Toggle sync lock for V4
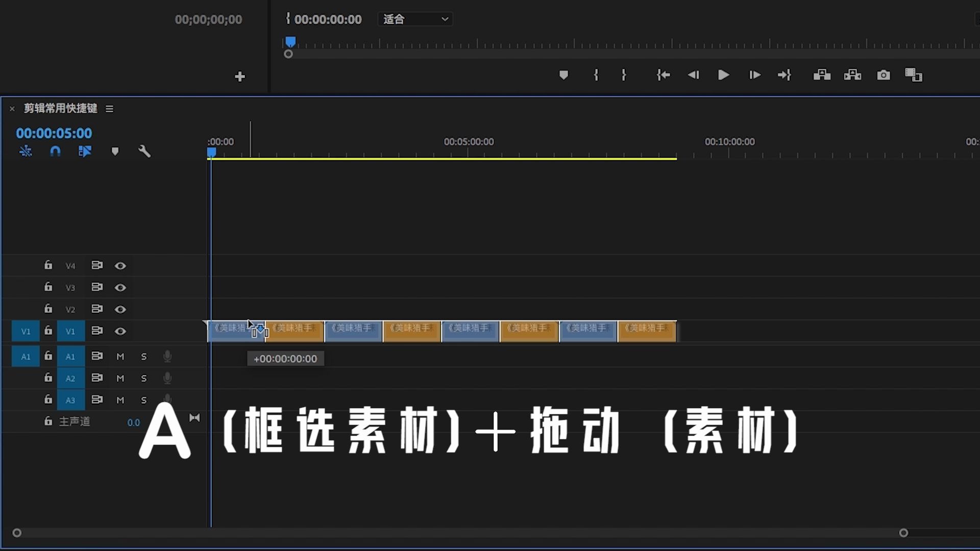This screenshot has width=980, height=551. (97, 265)
